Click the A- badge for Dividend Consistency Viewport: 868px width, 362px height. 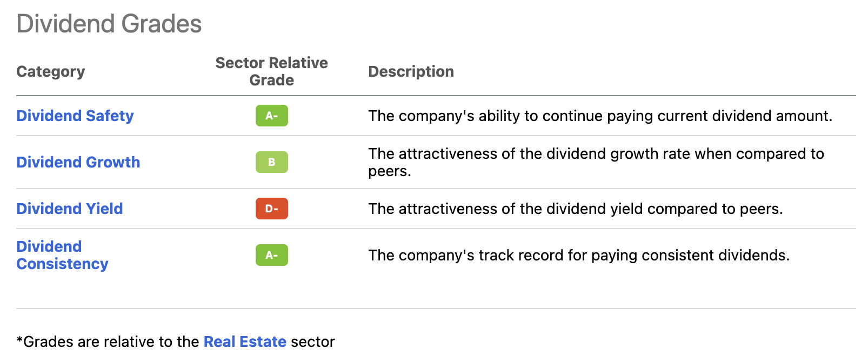pyautogui.click(x=271, y=255)
